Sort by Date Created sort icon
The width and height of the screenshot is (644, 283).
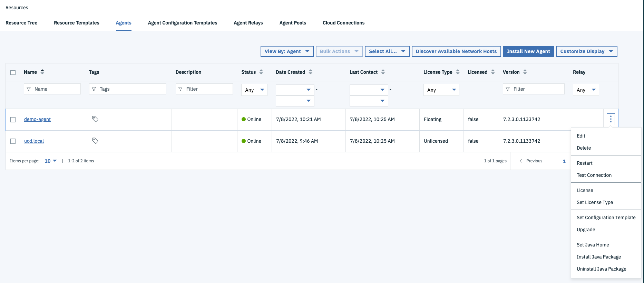click(311, 72)
